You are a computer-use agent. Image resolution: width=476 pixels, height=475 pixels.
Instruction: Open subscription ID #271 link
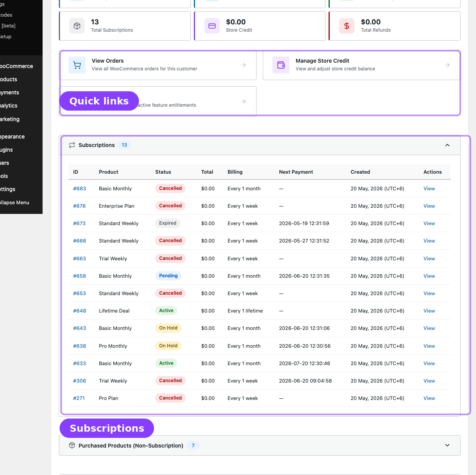[79, 398]
